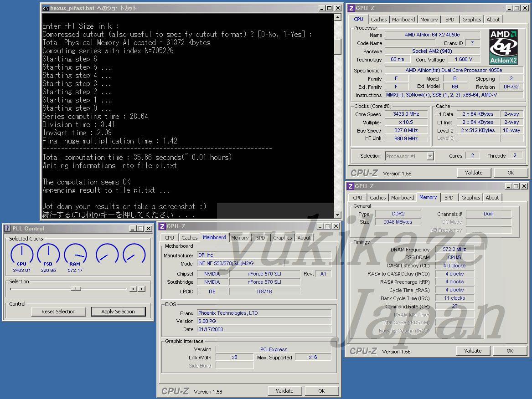Open Mainboard tab in top CPU-Z window
Image resolution: width=532 pixels, height=399 pixels.
pyautogui.click(x=403, y=20)
